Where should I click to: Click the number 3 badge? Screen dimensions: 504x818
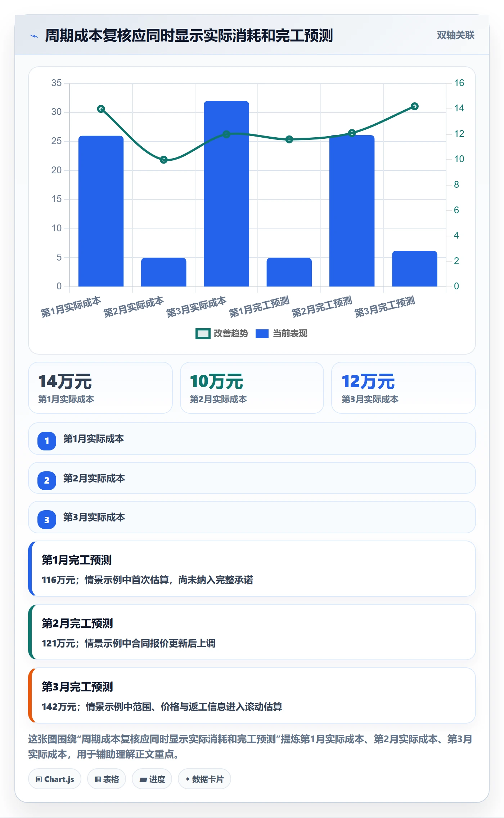coord(47,520)
